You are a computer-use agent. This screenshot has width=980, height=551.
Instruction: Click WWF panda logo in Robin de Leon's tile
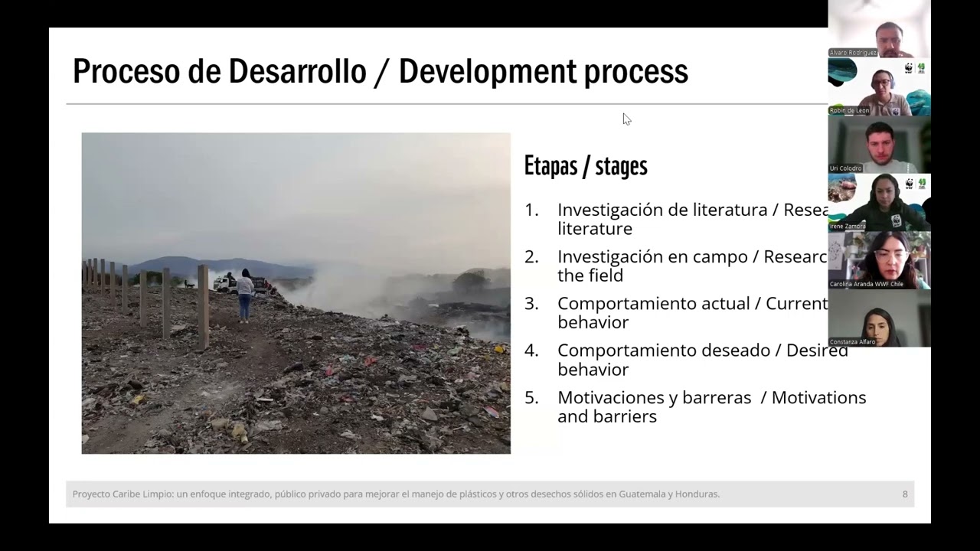point(909,68)
